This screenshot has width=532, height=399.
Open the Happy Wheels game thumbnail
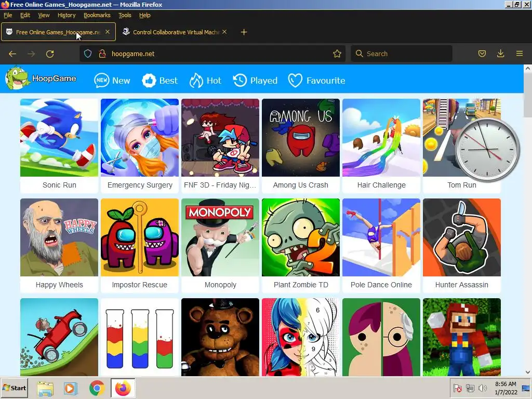pyautogui.click(x=59, y=237)
